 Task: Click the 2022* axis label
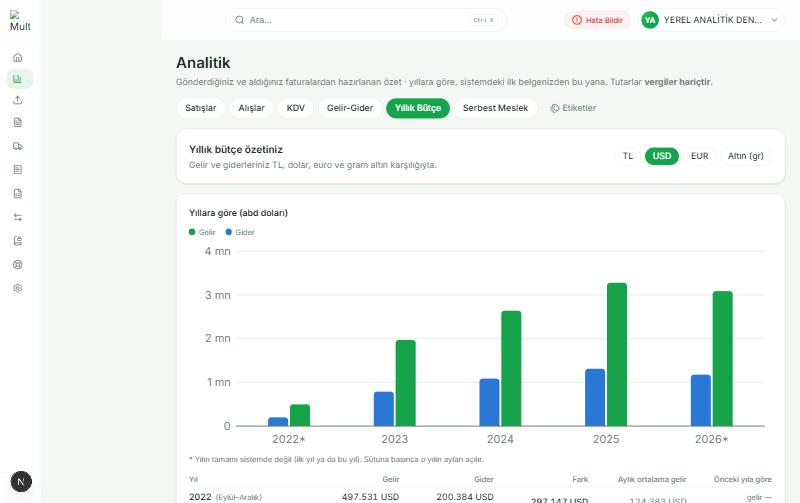(x=289, y=439)
